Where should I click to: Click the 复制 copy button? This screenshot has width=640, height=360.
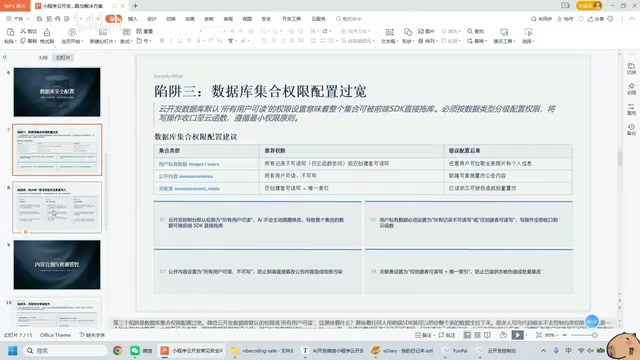[29, 41]
